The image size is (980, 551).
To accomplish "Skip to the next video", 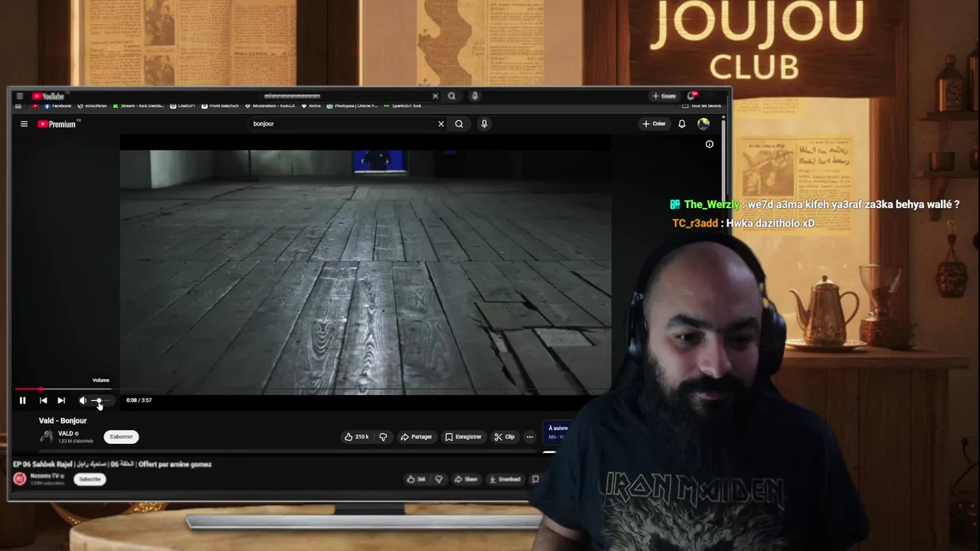I will pyautogui.click(x=61, y=400).
